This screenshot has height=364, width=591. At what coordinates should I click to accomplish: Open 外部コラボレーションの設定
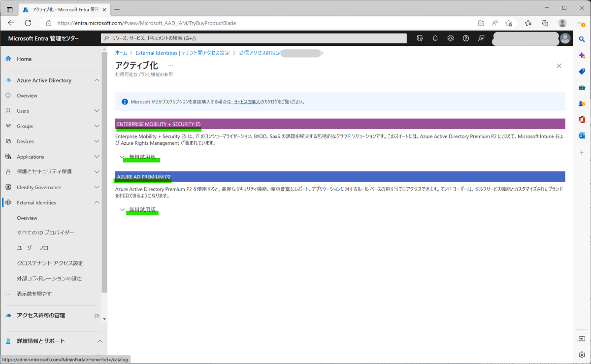49,278
